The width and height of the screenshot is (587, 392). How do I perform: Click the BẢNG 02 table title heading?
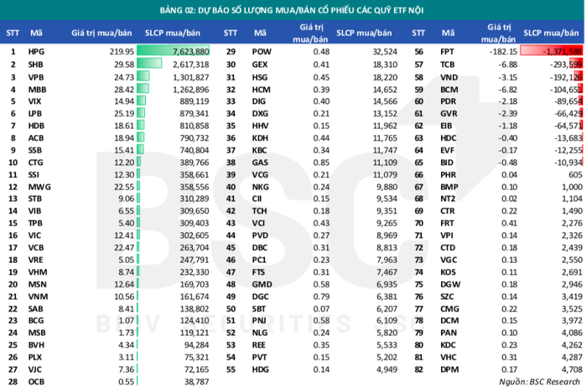(293, 10)
